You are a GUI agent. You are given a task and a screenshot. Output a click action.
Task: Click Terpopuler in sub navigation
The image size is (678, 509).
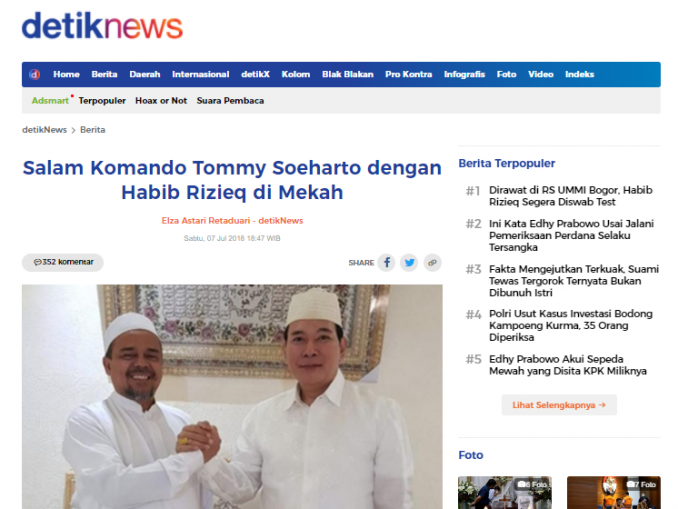(x=102, y=101)
